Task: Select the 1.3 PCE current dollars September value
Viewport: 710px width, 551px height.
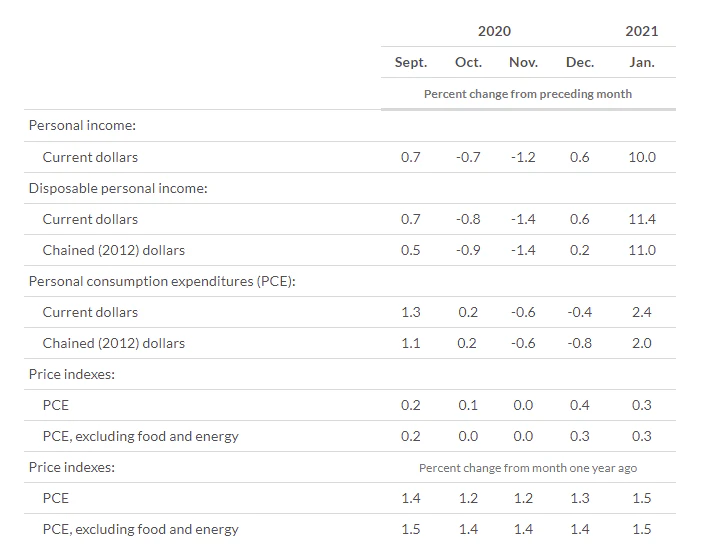Action: coord(410,312)
